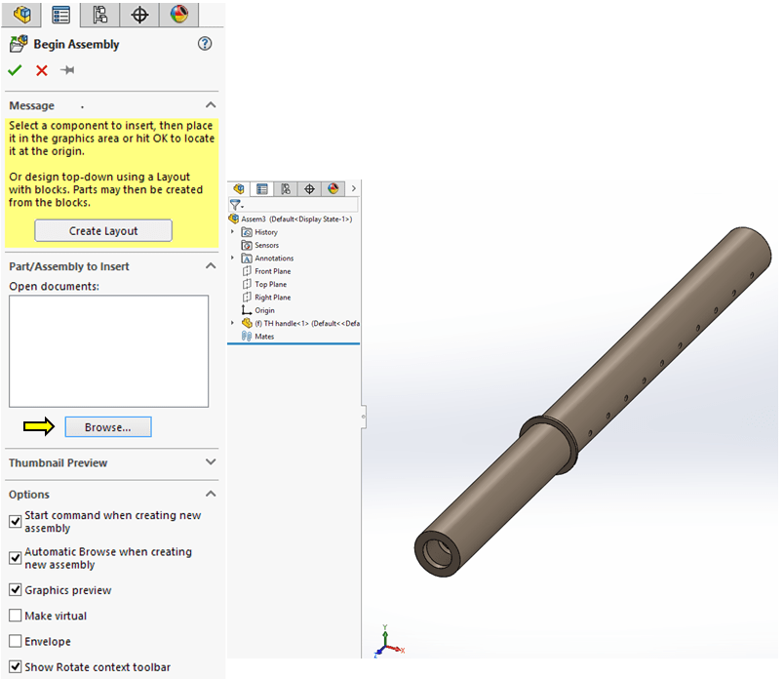Expand the Thumbnail Preview section
The width and height of the screenshot is (784, 679).
[211, 462]
